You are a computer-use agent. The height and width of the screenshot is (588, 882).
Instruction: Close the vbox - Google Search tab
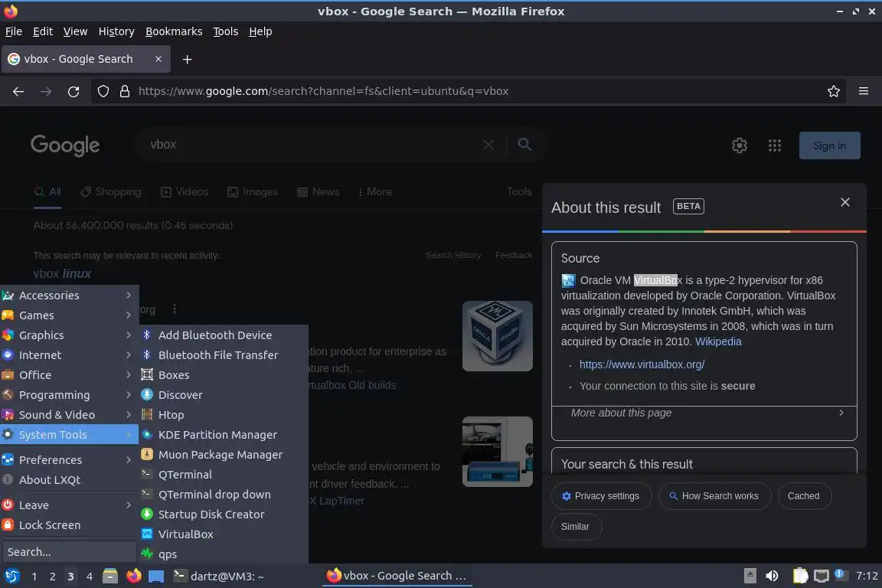click(x=158, y=59)
